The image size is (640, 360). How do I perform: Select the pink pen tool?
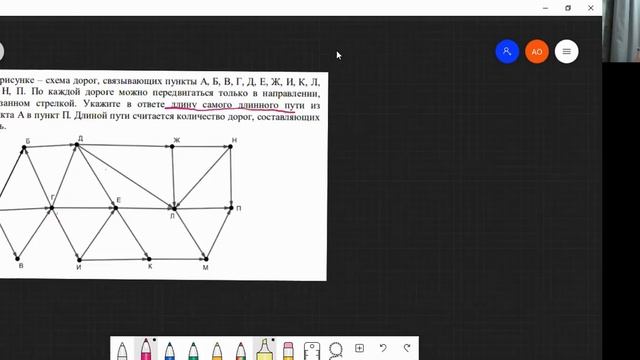tap(146, 349)
